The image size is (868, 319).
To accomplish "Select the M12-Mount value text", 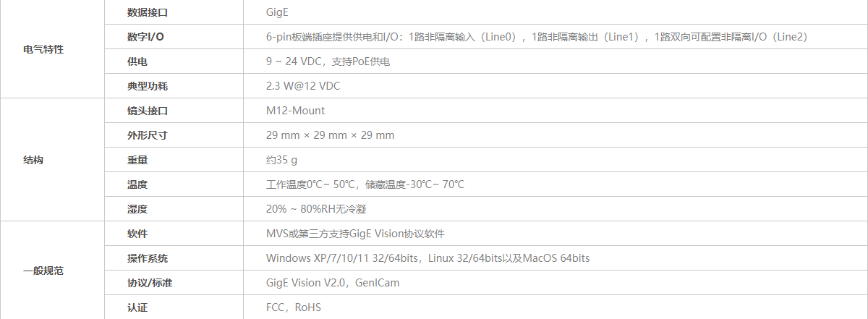I will (295, 111).
